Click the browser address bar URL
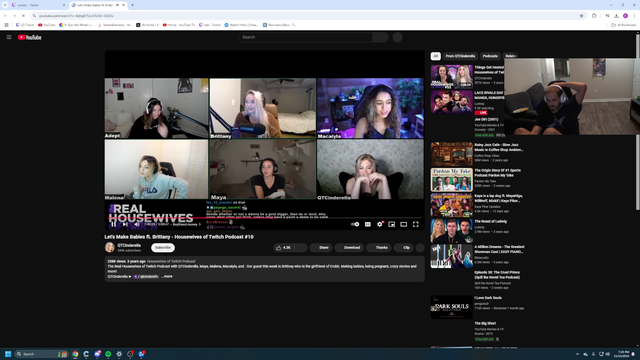The height and width of the screenshot is (360, 640). pyautogui.click(x=77, y=16)
